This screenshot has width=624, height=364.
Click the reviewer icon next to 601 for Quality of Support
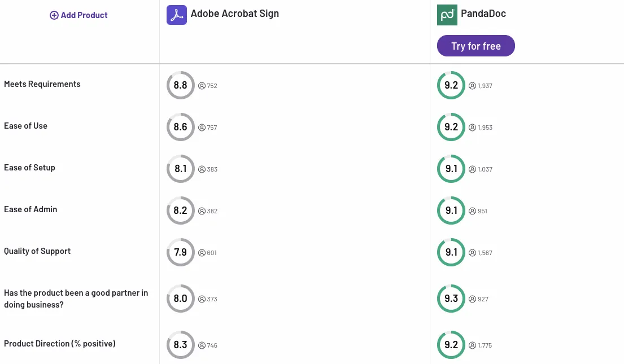click(202, 253)
